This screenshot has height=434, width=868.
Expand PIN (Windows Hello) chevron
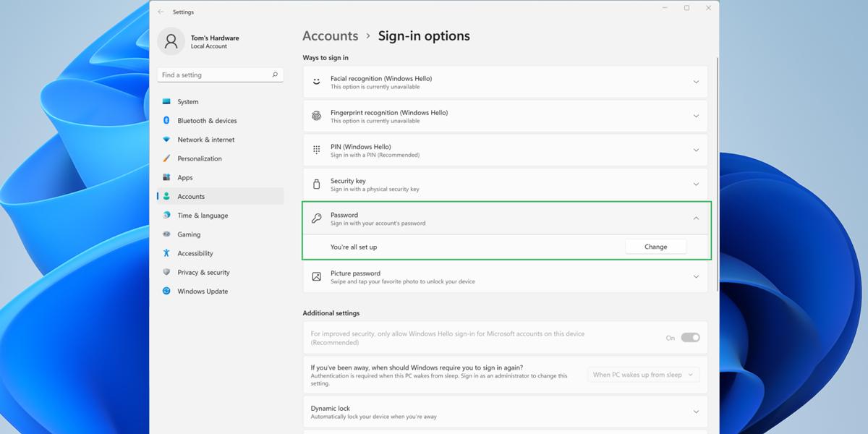pyautogui.click(x=697, y=150)
